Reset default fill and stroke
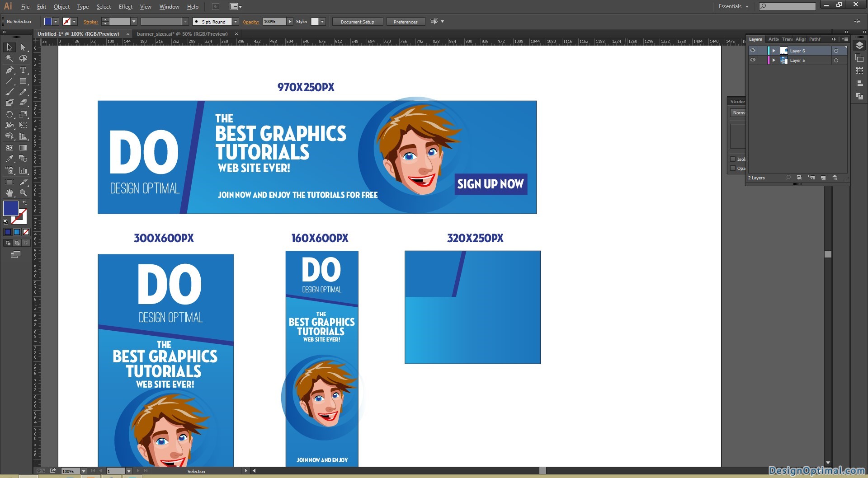Screen dimensions: 868x478 [x=5, y=222]
